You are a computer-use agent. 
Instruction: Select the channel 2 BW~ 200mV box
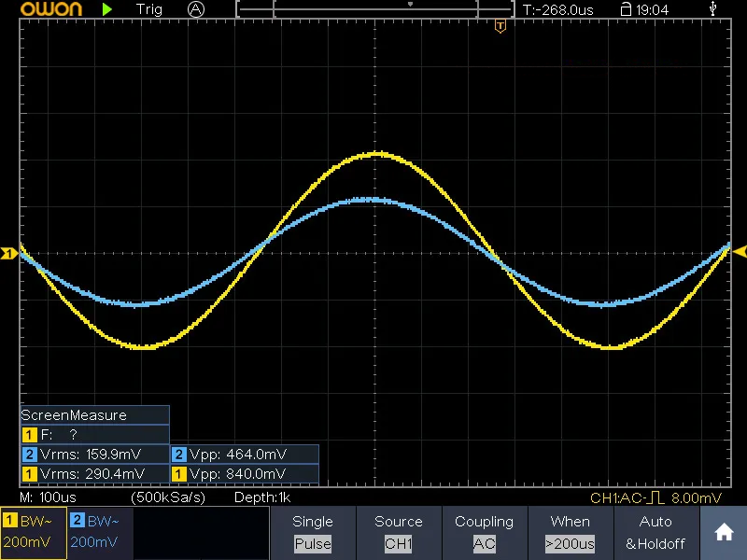[x=101, y=533]
